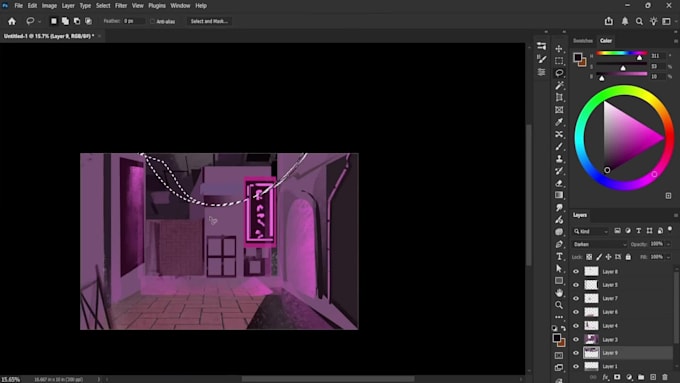Screen dimensions: 680x383
Task: Choose Add to selection mode icon
Action: pos(65,21)
